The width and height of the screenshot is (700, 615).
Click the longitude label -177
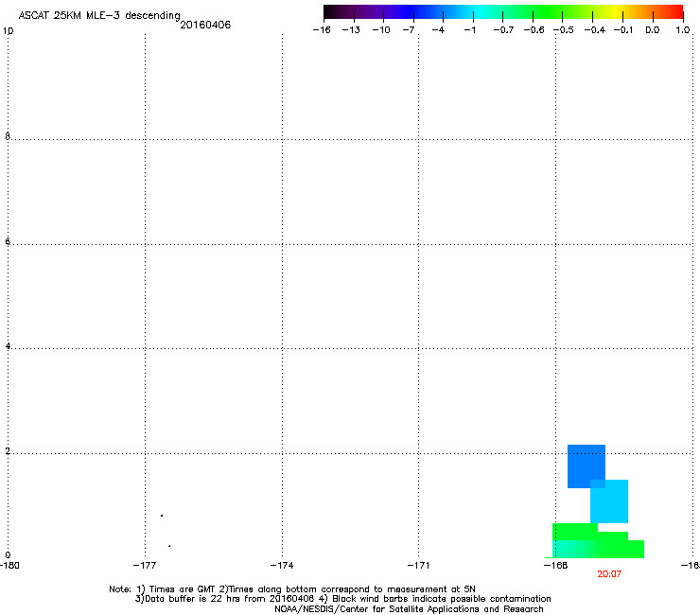tap(145, 566)
